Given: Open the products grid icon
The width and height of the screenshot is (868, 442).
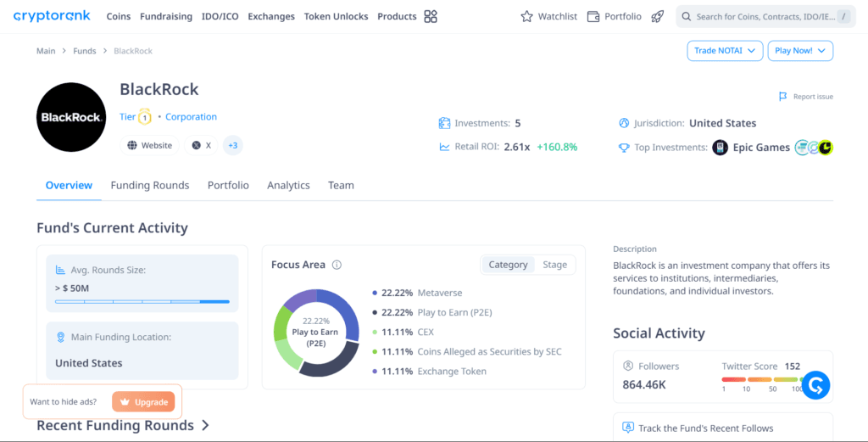Looking at the screenshot, I should (x=430, y=17).
